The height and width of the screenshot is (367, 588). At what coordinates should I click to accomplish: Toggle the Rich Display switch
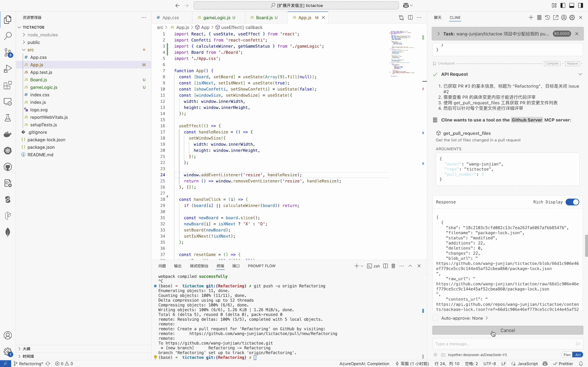(x=572, y=202)
